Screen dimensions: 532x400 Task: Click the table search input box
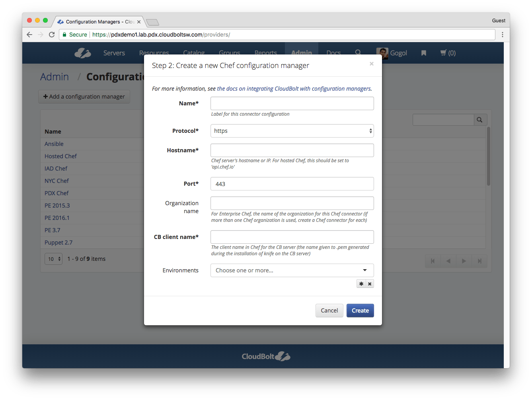click(443, 120)
